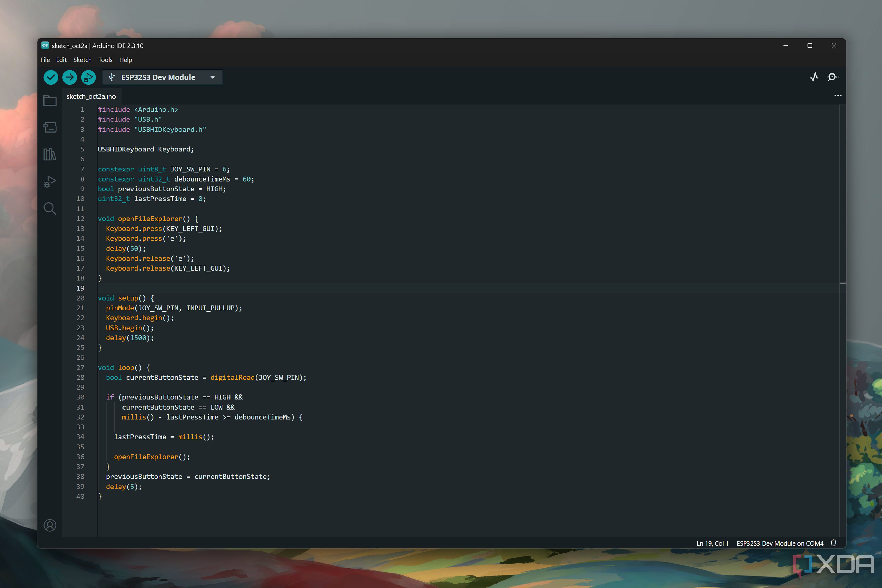882x588 pixels.
Task: Open the Debug sidebar panel
Action: (50, 182)
